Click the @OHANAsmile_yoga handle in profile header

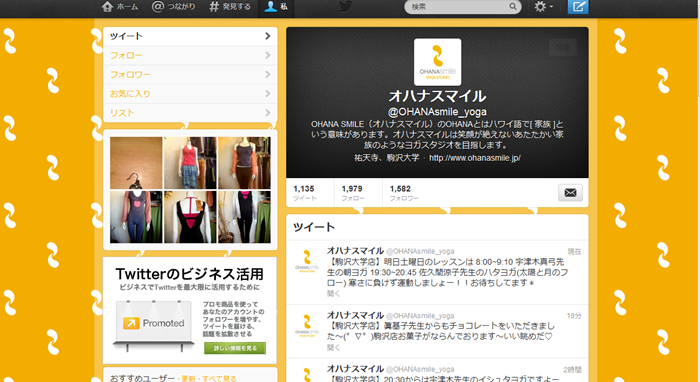(x=437, y=112)
